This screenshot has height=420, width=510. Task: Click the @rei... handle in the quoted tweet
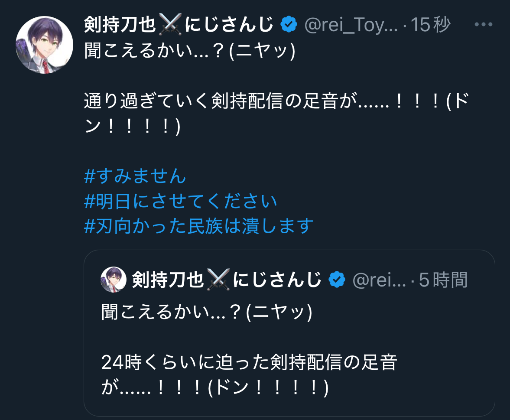379,280
